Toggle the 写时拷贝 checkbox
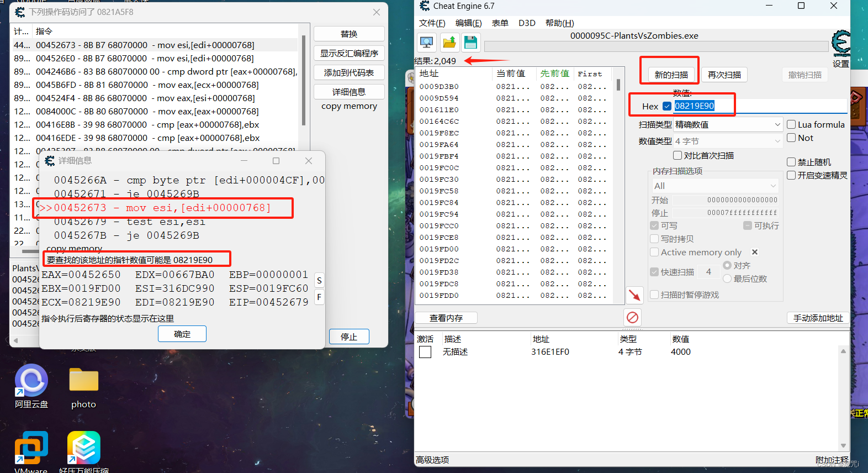This screenshot has height=473, width=868. pos(654,239)
